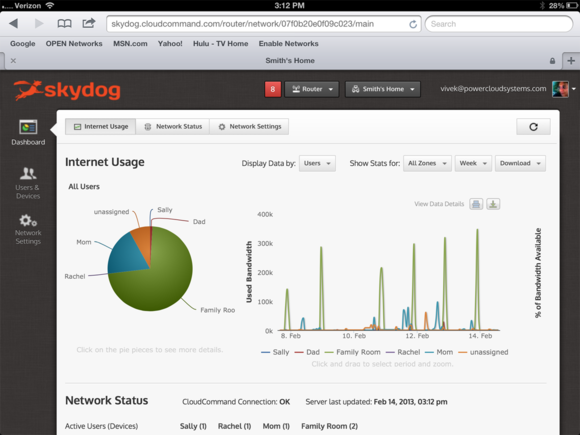Toggle Family Room series in chart legend
This screenshot has height=435, width=580.
353,352
